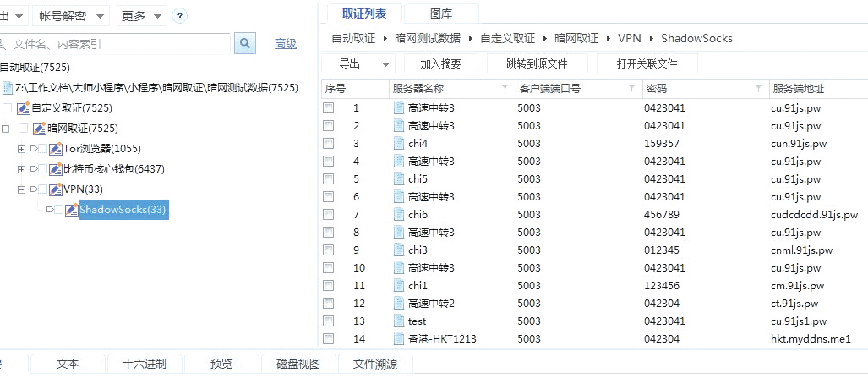Click the 暗网取证 tree node icon
Screen dimensions: 868x384
[x=40, y=129]
